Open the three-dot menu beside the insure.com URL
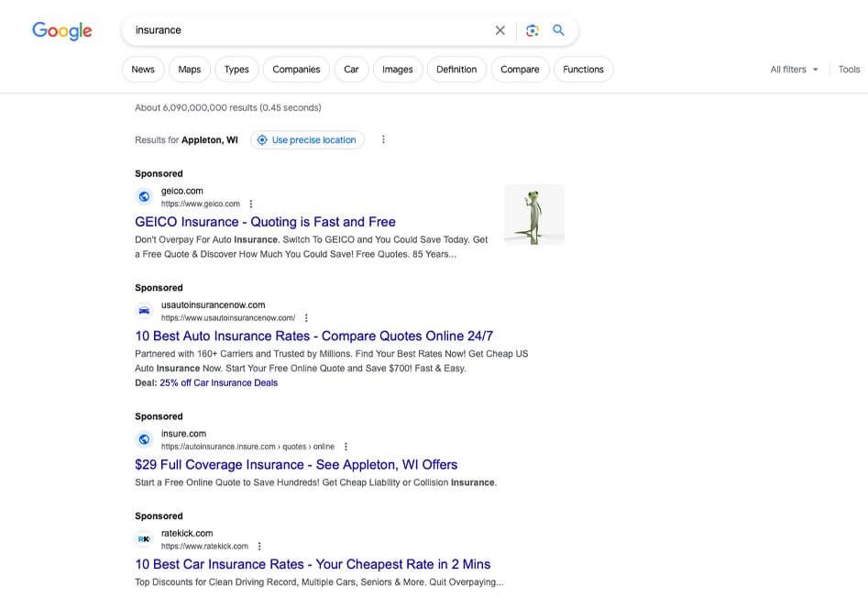868x609 pixels. click(x=346, y=447)
